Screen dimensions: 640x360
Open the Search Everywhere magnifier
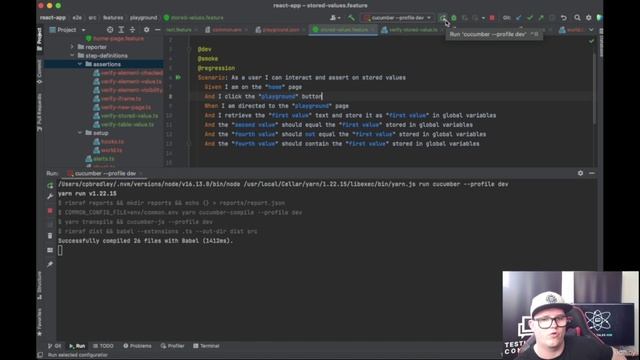577,18
